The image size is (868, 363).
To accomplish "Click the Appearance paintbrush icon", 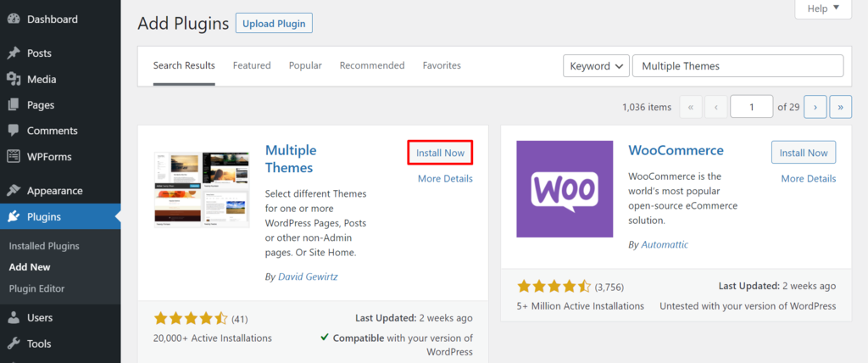I will coord(14,191).
